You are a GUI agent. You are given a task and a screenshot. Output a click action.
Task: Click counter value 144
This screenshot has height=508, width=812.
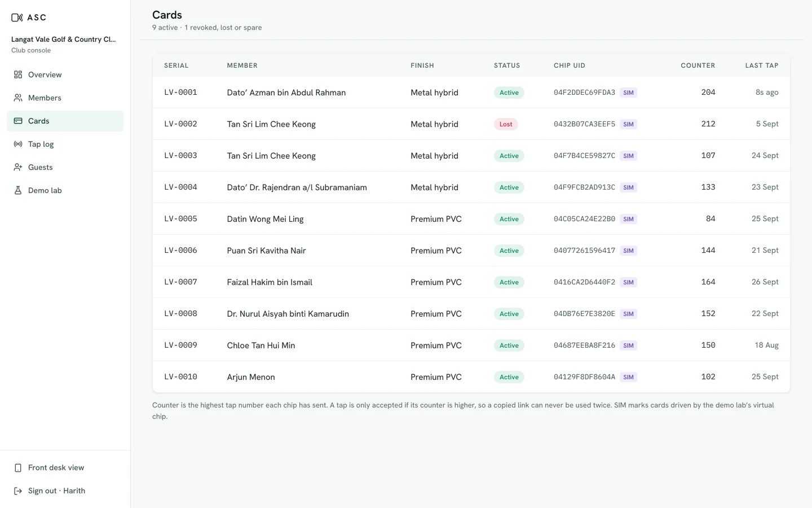pos(708,251)
